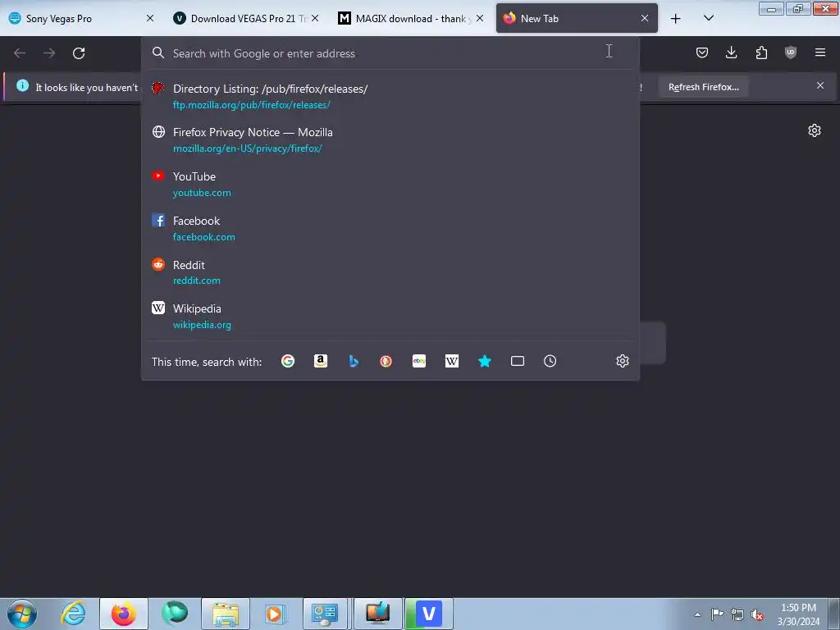Viewport: 840px width, 630px height.
Task: Search this time with DuckDuckGo icon
Action: click(x=386, y=361)
